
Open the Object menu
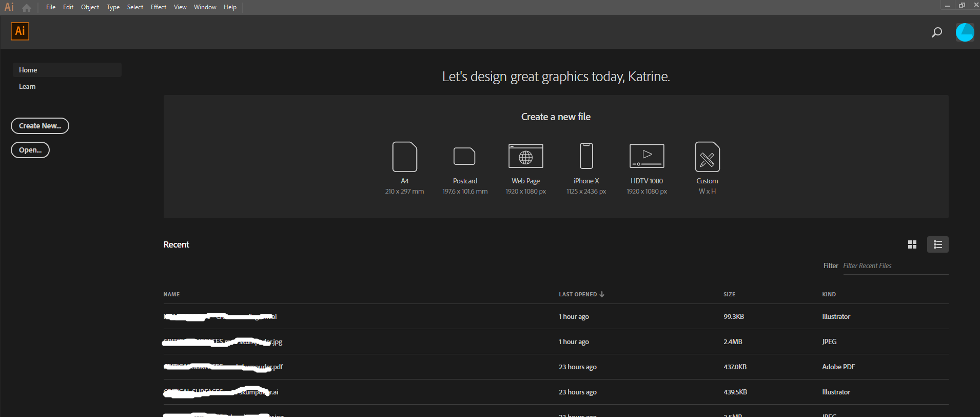click(90, 7)
